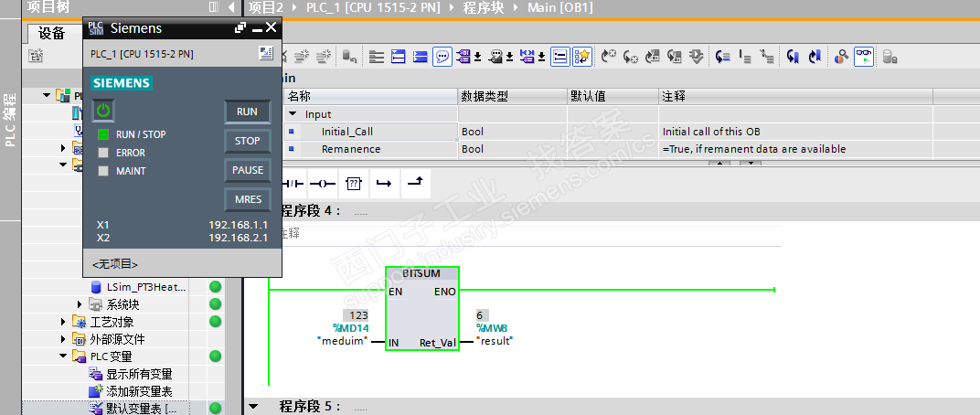980x415 pixels.
Task: Click the close all networks icon
Action: click(x=421, y=57)
